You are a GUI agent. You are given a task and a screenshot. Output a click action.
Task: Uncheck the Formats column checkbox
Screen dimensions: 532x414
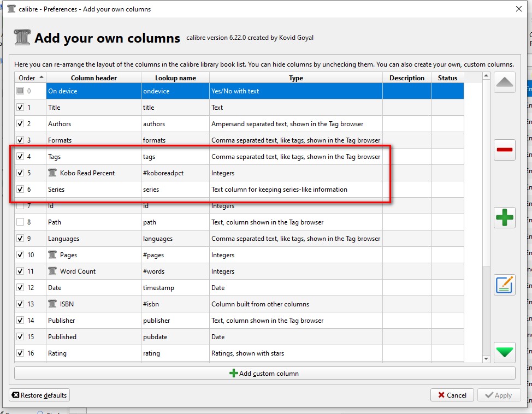(x=20, y=140)
